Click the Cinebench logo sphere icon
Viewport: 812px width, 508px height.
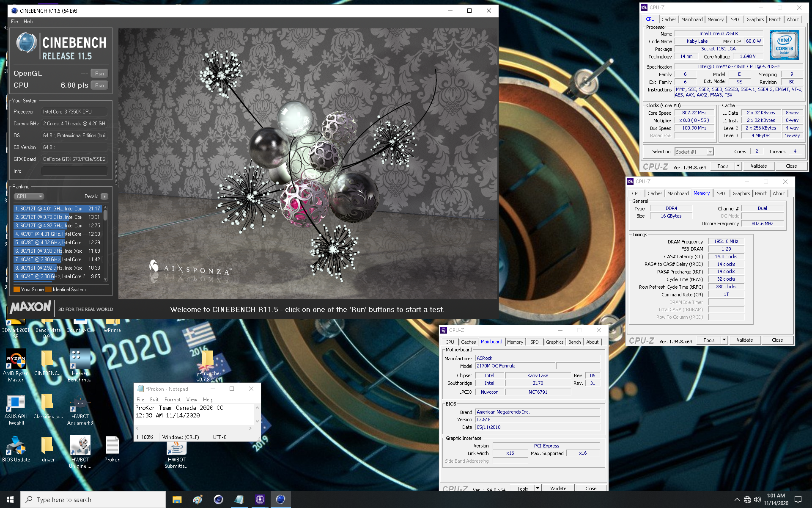coord(26,43)
